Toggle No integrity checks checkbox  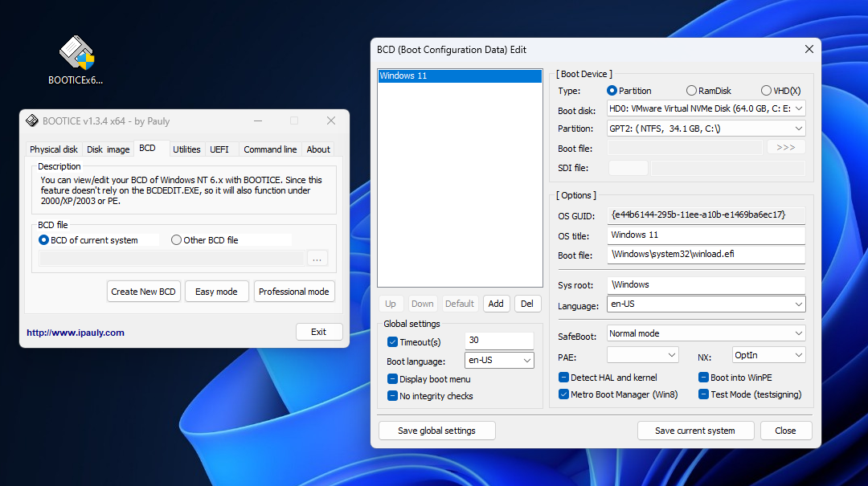[392, 396]
